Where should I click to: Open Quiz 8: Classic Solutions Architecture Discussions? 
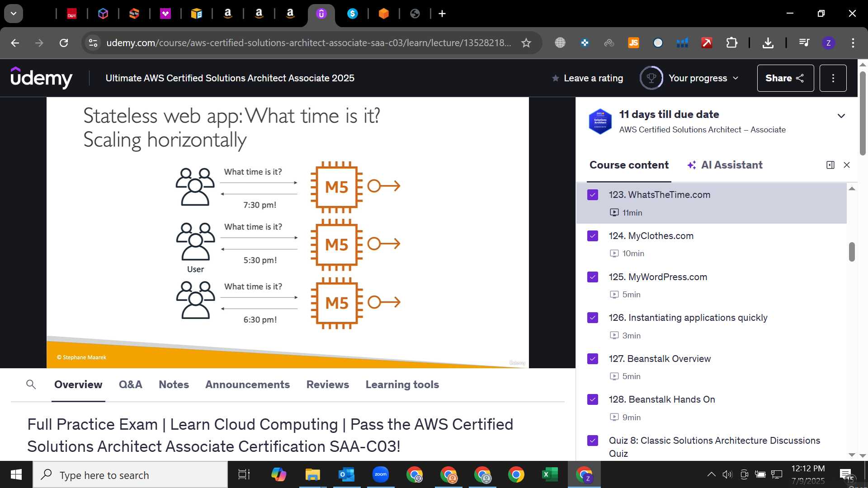[714, 447]
